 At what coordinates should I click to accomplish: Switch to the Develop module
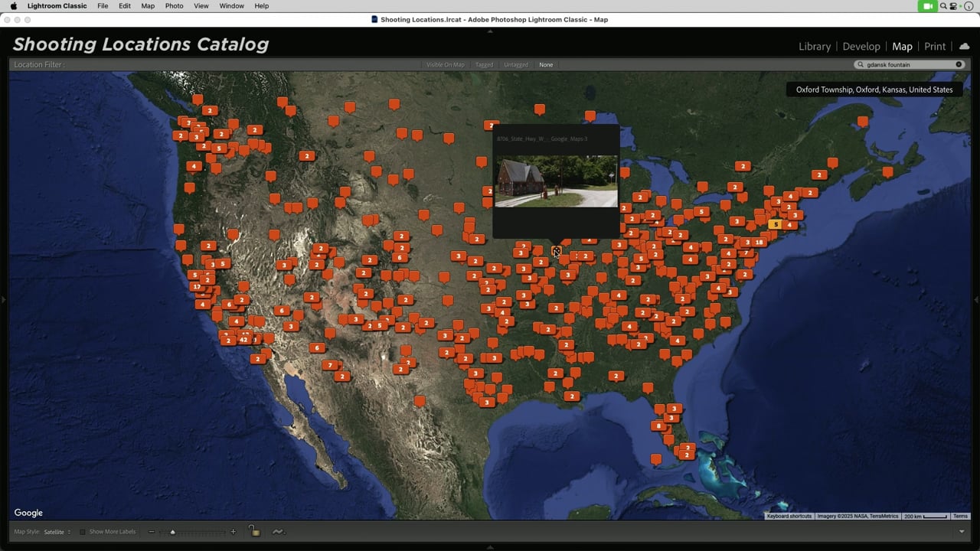(861, 47)
